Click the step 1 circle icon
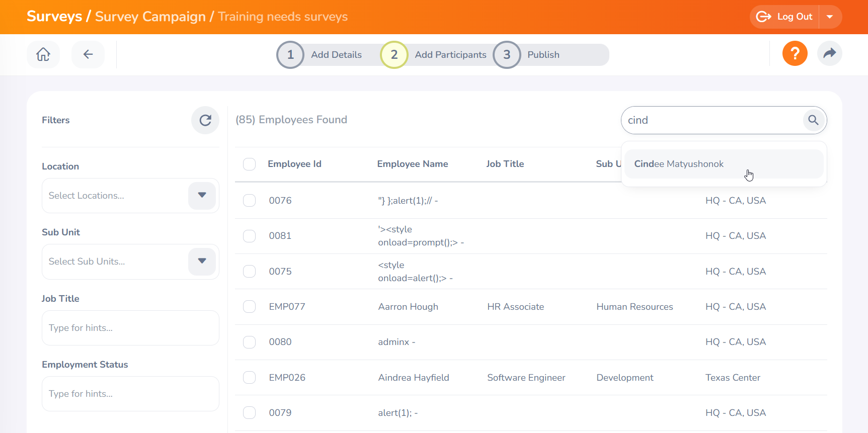This screenshot has width=868, height=433. [x=290, y=55]
